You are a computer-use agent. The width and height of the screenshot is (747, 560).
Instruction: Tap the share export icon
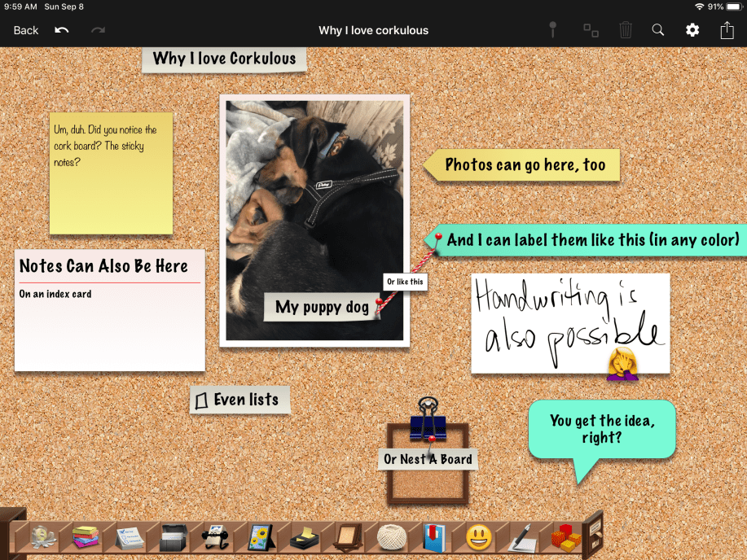tap(727, 30)
